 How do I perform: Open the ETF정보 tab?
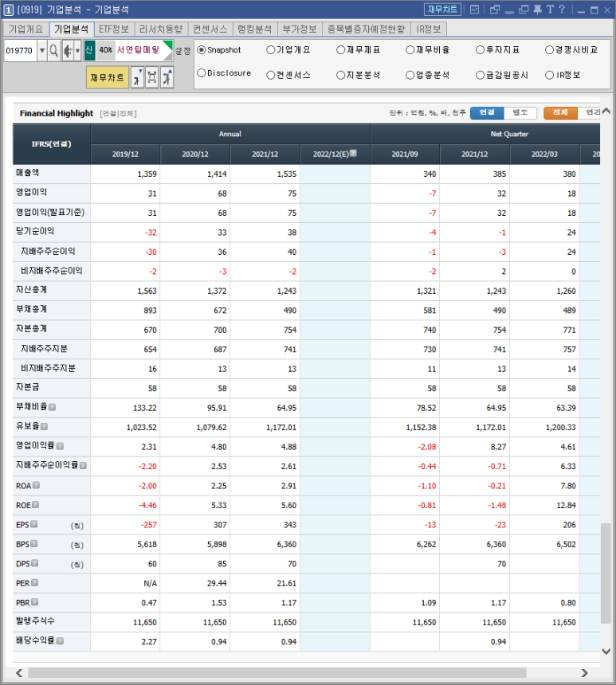114,29
